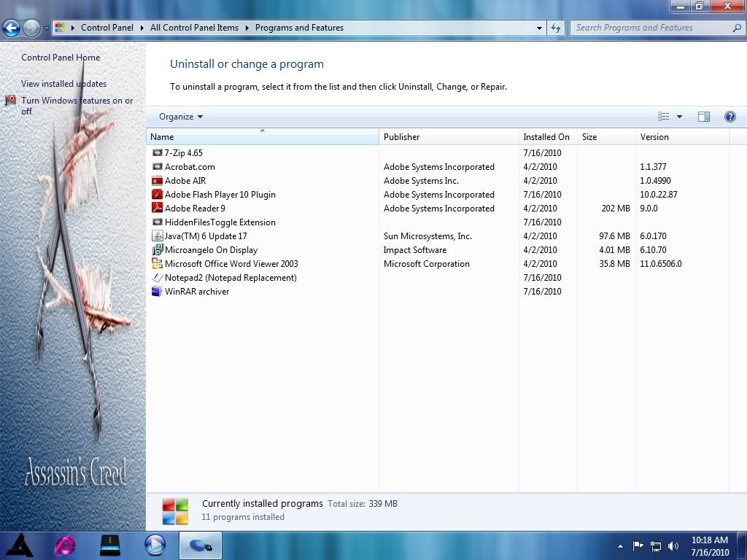Toggle the preview pane icon
The image size is (747, 560).
[x=704, y=117]
